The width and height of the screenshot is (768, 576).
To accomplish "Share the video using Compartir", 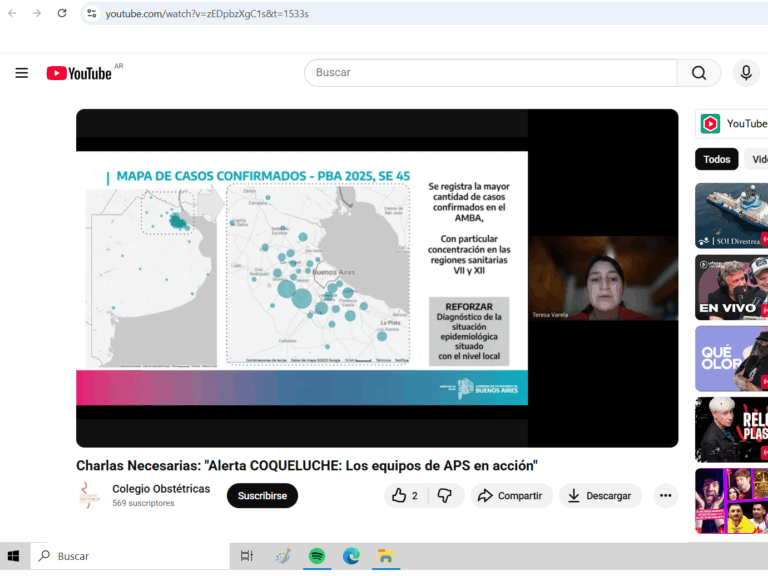I will click(511, 496).
